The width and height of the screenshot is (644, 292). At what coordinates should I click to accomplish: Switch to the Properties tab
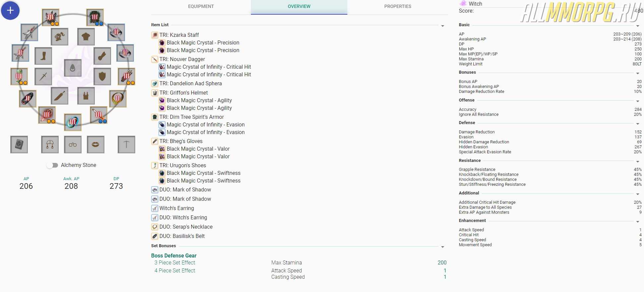coord(398,7)
